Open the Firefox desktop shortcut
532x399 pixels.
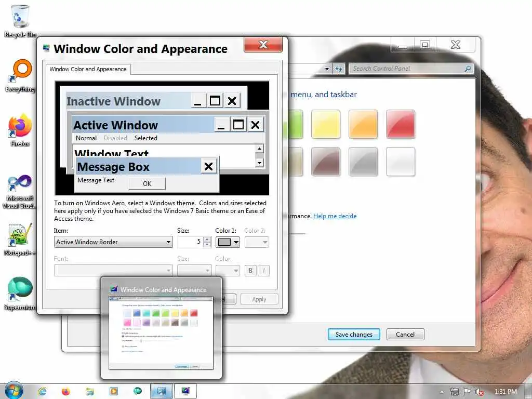click(20, 130)
